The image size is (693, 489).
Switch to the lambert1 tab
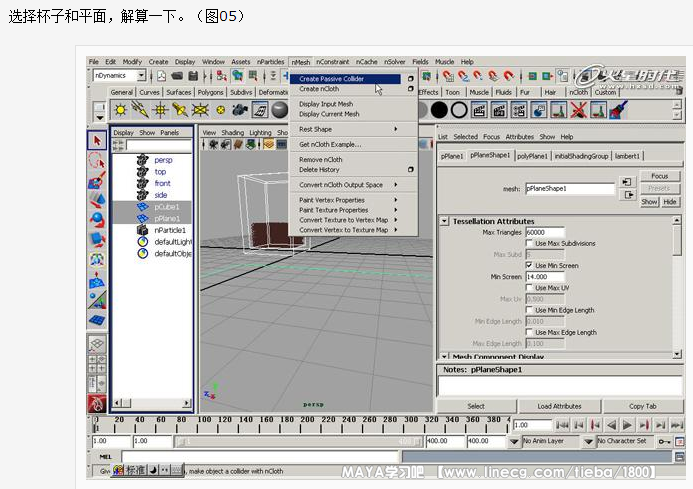[626, 156]
